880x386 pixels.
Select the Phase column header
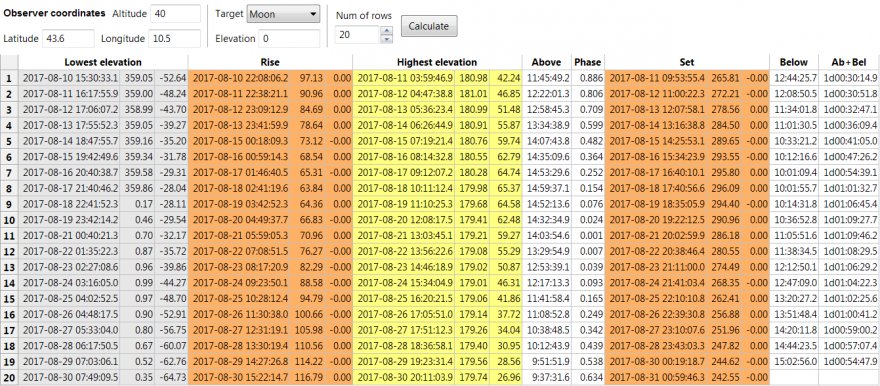click(x=588, y=62)
